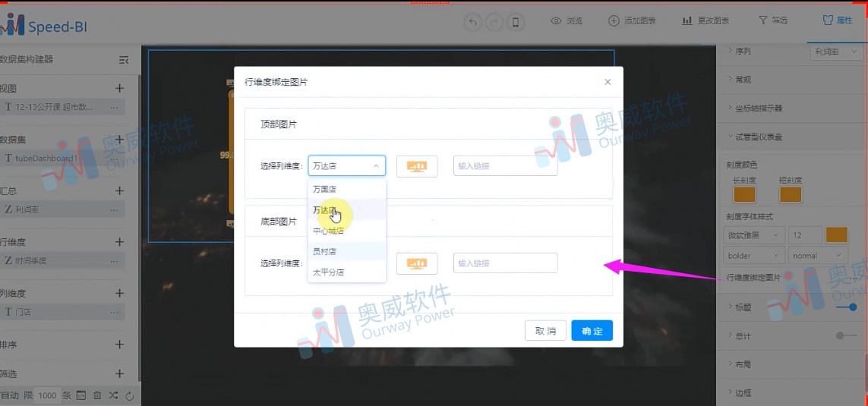Expand the 总计 section
Screen dimensions: 868x406
(x=739, y=335)
